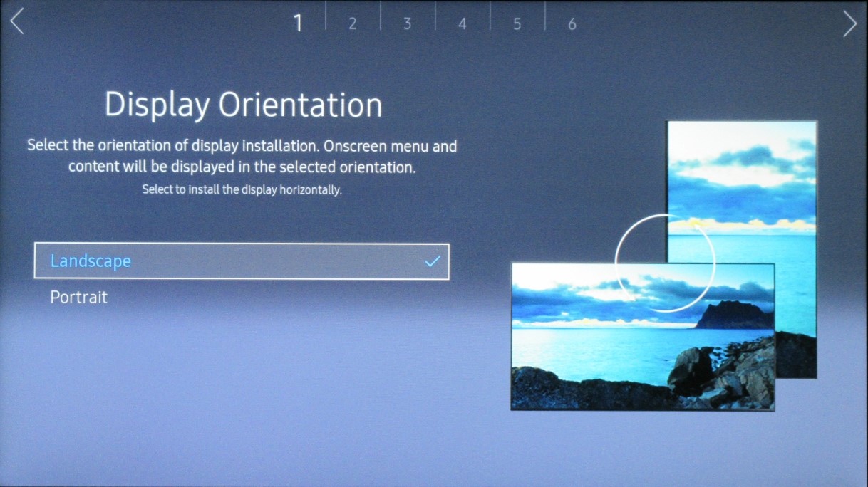Select step 1 in the progress bar

click(298, 22)
